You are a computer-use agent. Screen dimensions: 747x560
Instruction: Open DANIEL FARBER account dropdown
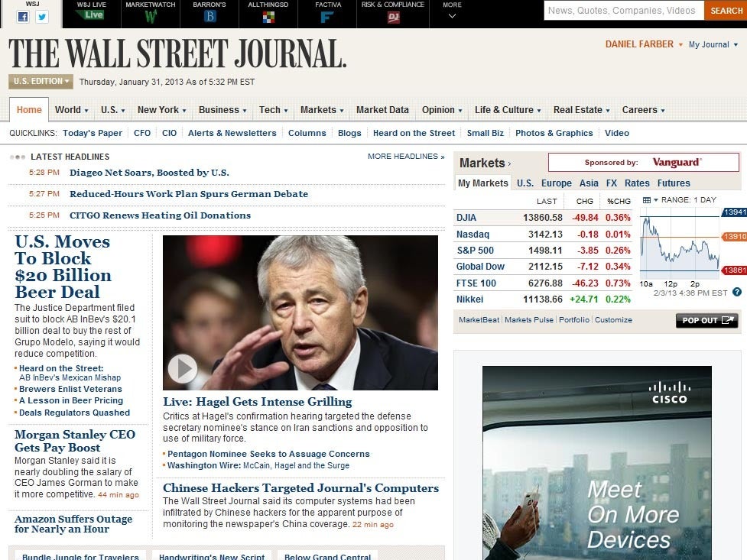[644, 44]
